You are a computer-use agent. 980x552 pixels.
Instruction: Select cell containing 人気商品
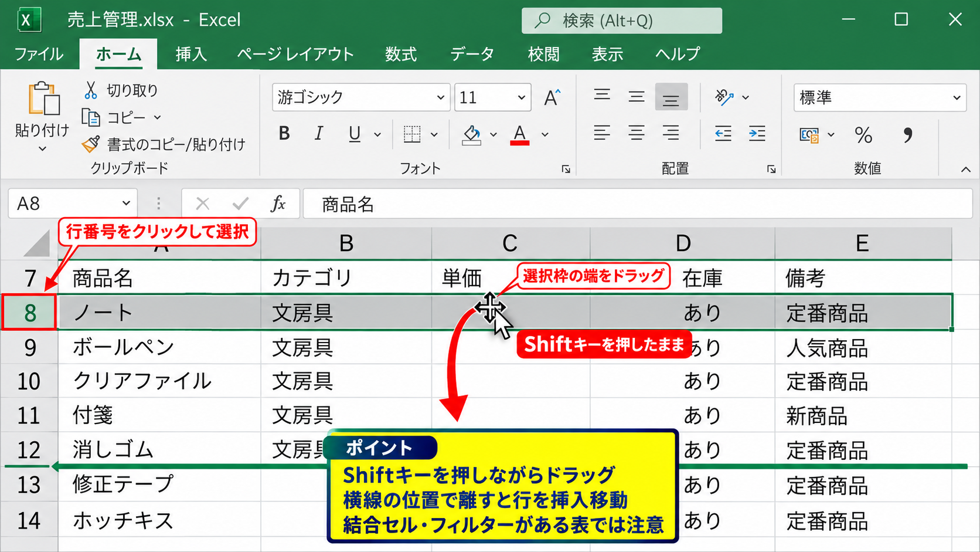pos(863,347)
